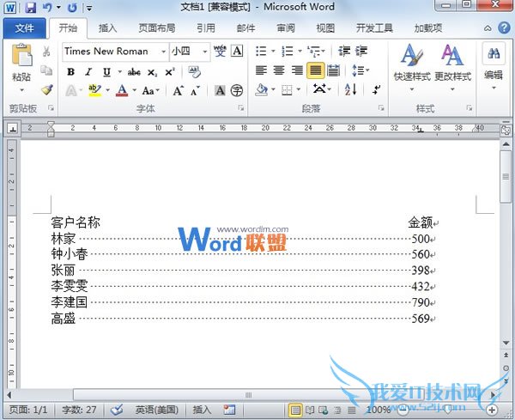
Task: Switch to the 视图 View tab
Action: coord(325,28)
